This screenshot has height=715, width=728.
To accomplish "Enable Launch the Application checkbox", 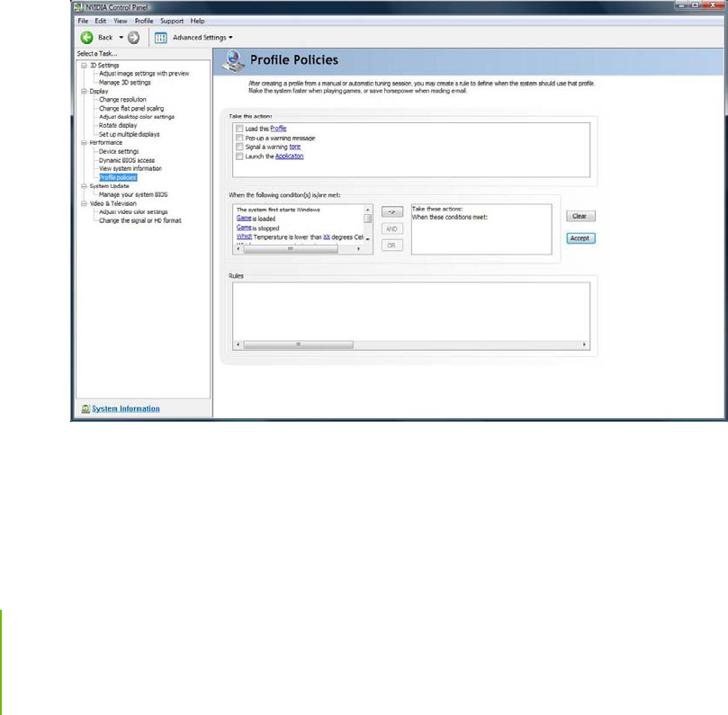I will coord(239,156).
